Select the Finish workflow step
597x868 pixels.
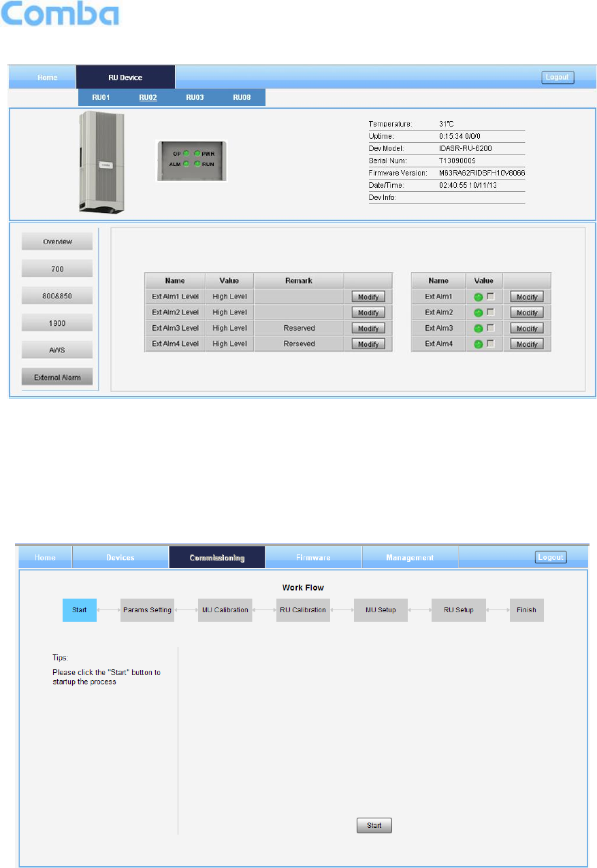click(526, 610)
